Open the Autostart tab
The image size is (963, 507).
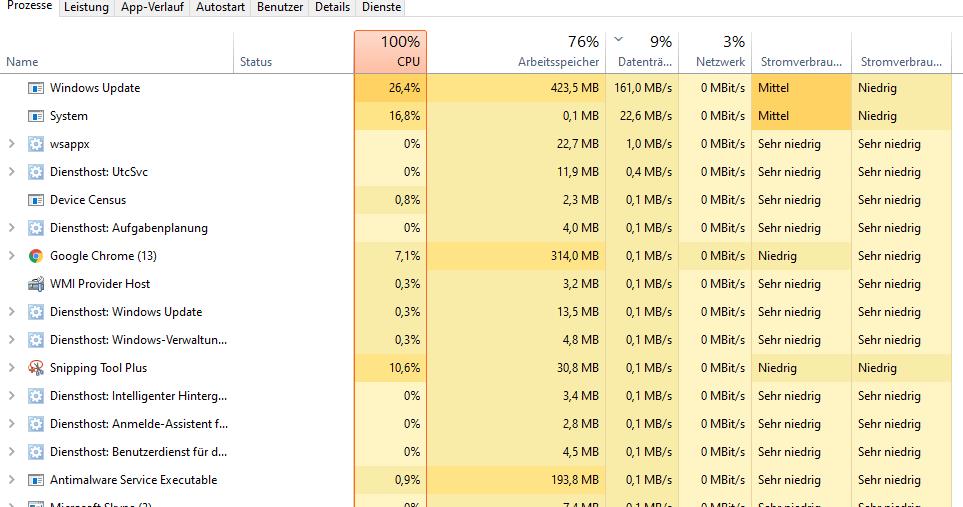click(220, 7)
